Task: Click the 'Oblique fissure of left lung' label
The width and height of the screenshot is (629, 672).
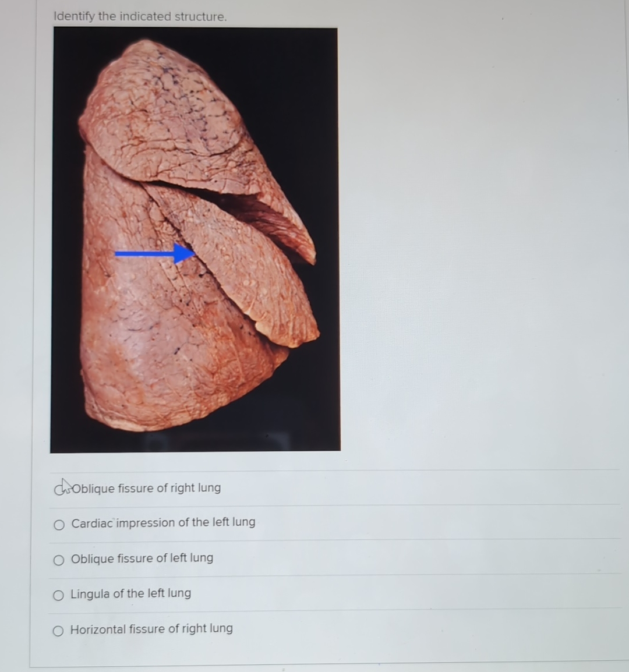Action: [142, 558]
